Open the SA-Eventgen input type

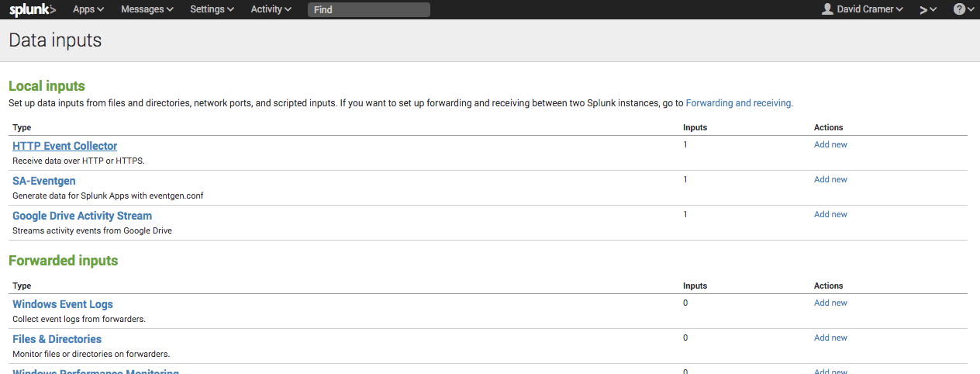point(44,181)
